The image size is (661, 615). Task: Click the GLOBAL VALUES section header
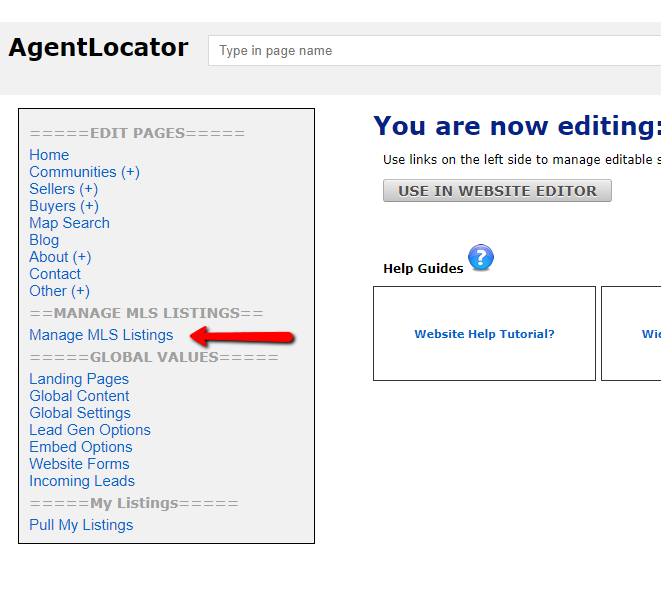point(154,357)
